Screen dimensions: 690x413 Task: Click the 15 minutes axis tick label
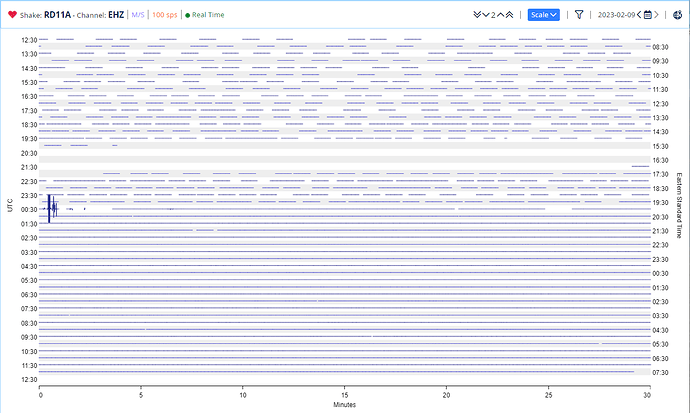click(345, 395)
